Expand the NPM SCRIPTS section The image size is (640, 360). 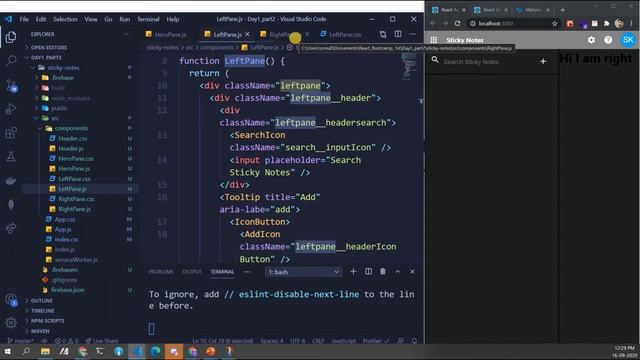coord(47,321)
